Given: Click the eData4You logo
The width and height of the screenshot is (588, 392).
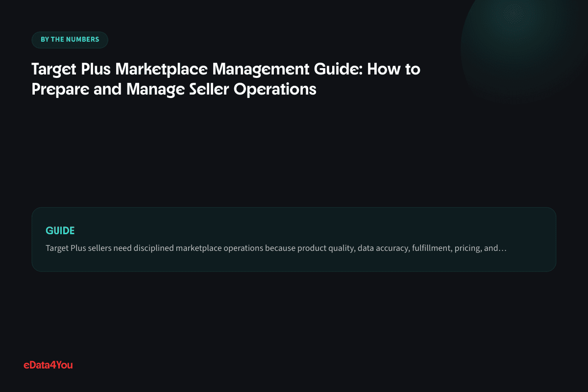Looking at the screenshot, I should click(49, 365).
